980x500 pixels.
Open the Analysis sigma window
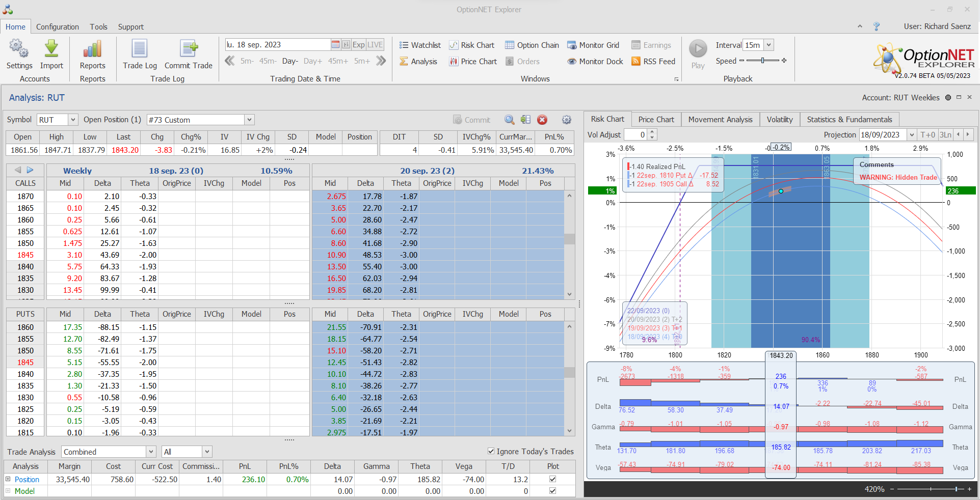(x=418, y=61)
